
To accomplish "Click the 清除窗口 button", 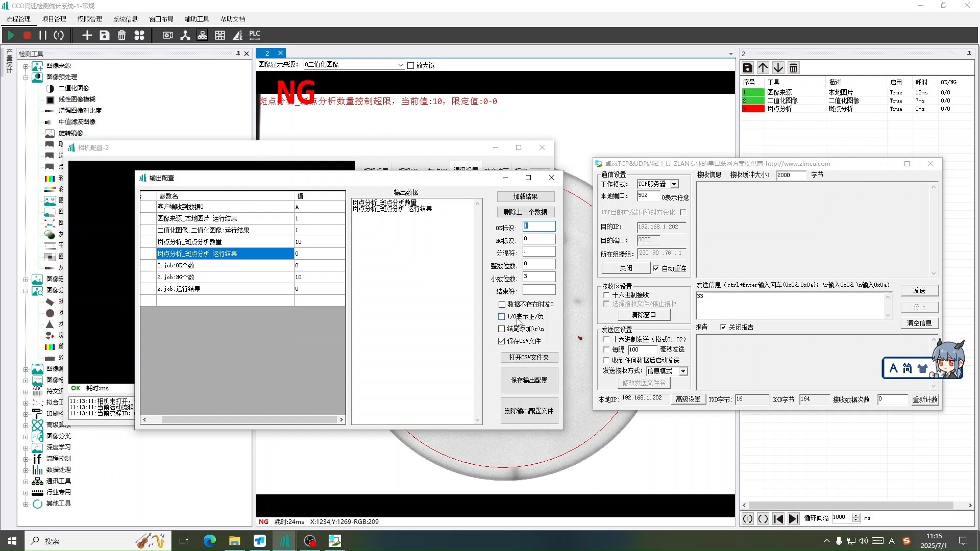I will [x=644, y=315].
